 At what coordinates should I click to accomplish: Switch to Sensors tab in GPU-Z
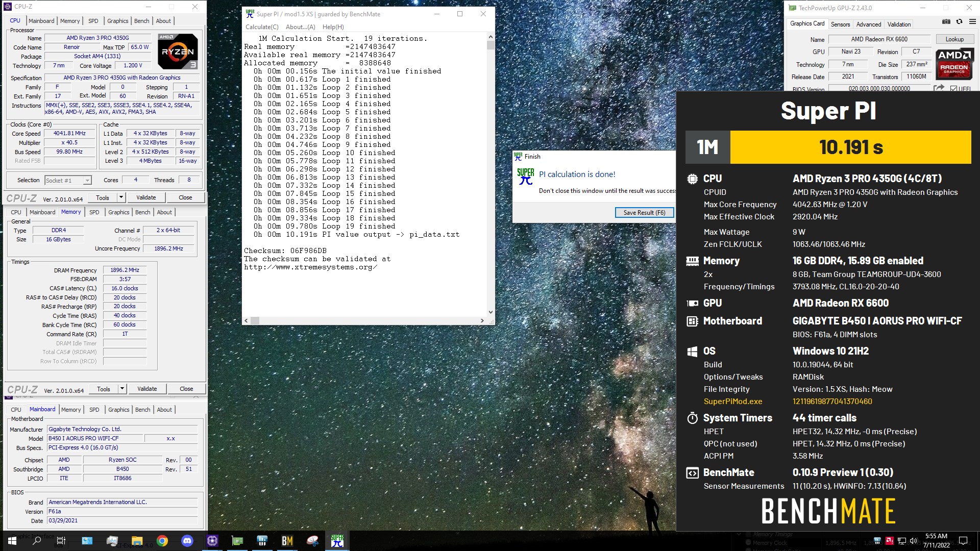840,24
